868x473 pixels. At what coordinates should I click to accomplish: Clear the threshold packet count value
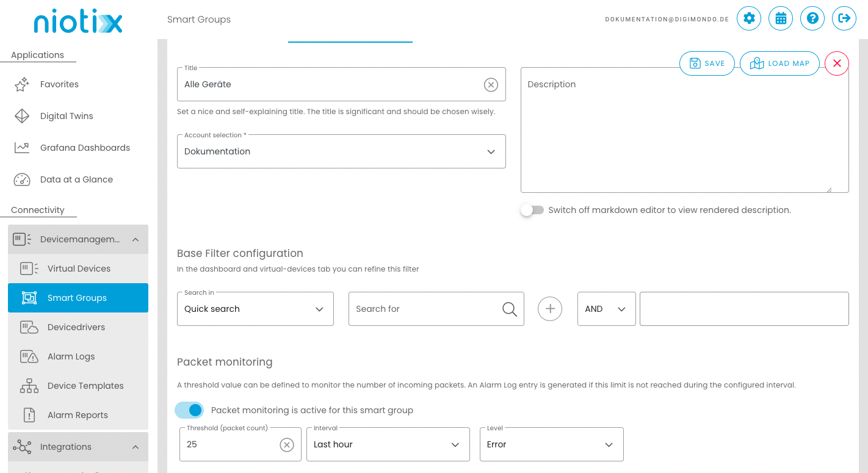287,445
